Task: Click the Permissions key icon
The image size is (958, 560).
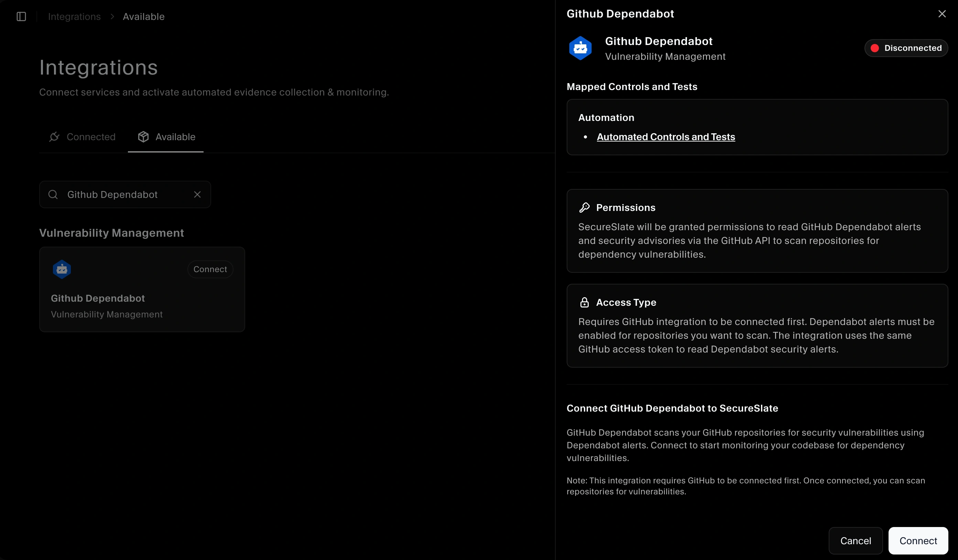Action: coord(585,207)
